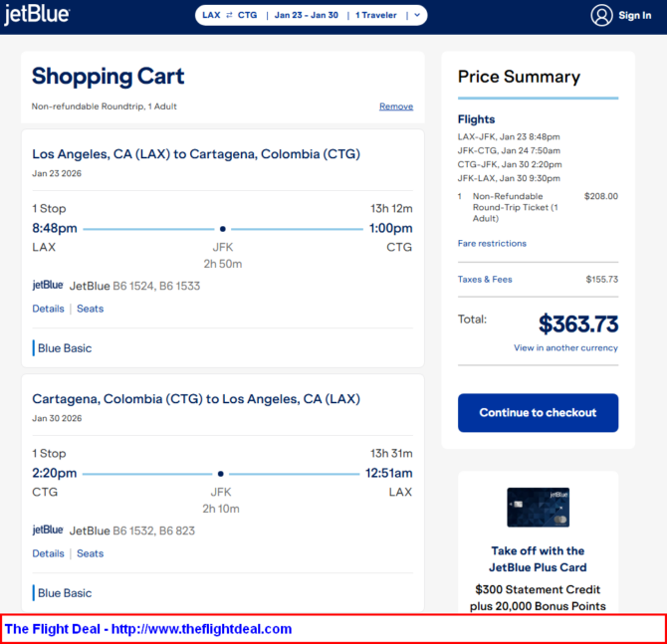Click JetBlue airline logo on outbound flight

pyautogui.click(x=48, y=286)
